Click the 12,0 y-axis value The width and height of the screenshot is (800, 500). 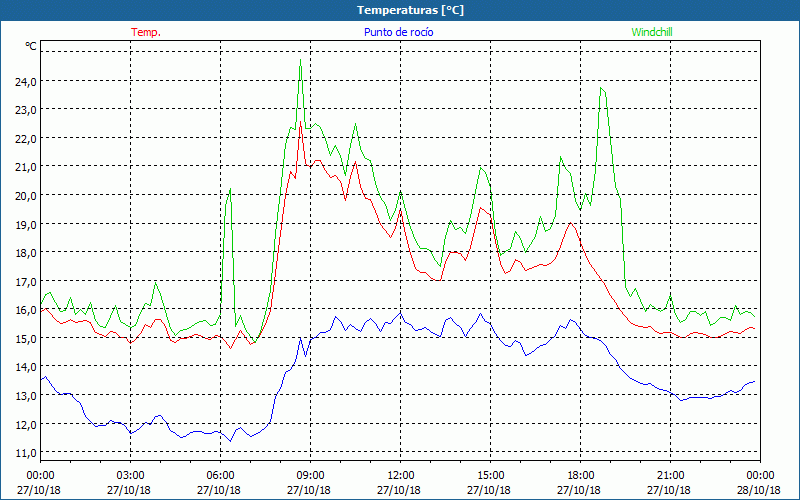click(x=26, y=424)
